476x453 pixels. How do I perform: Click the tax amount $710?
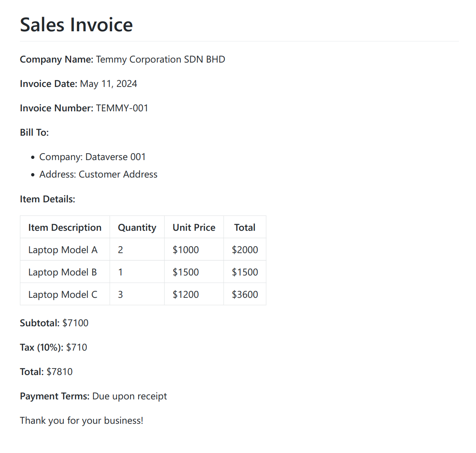click(76, 347)
